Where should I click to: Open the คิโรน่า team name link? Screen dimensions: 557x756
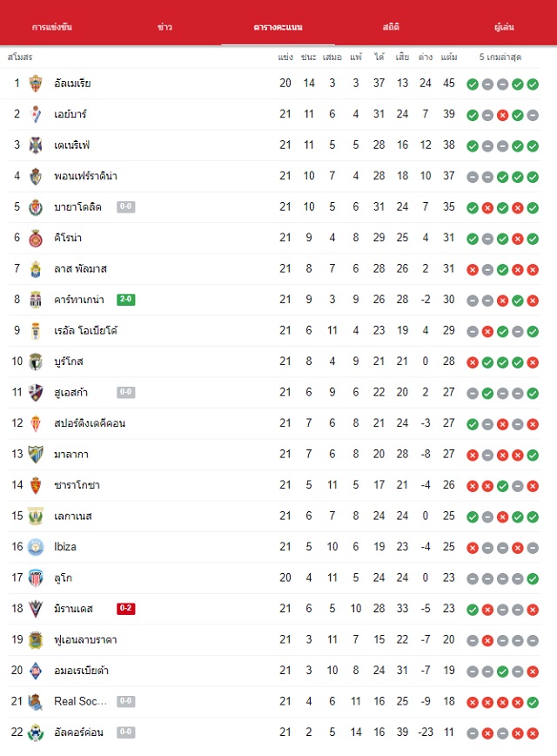(68, 238)
